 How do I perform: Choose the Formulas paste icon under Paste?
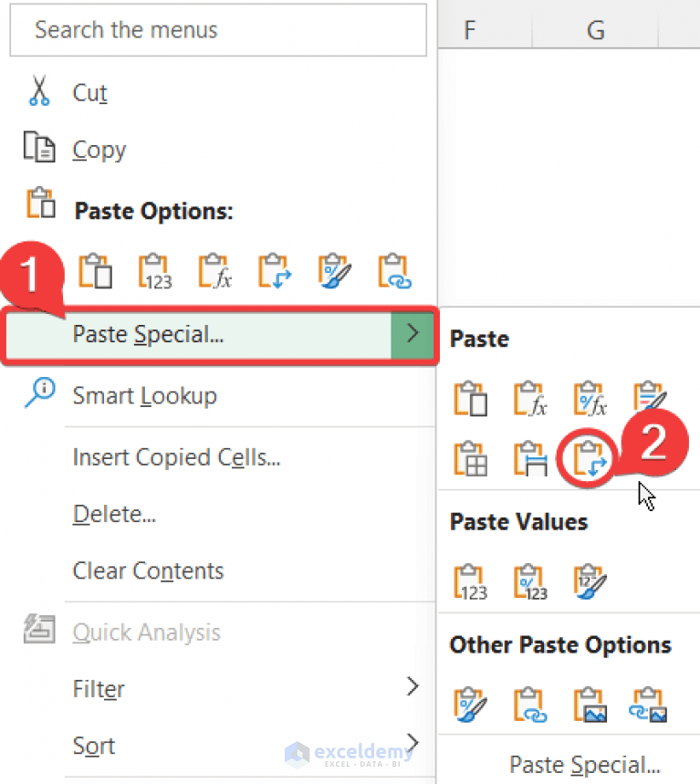(529, 399)
